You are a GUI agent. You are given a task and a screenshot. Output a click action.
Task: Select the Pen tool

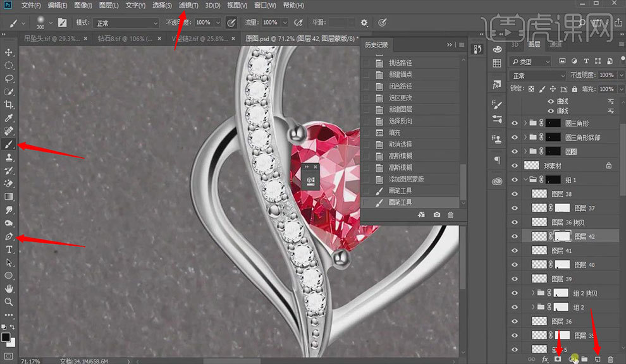pos(9,236)
